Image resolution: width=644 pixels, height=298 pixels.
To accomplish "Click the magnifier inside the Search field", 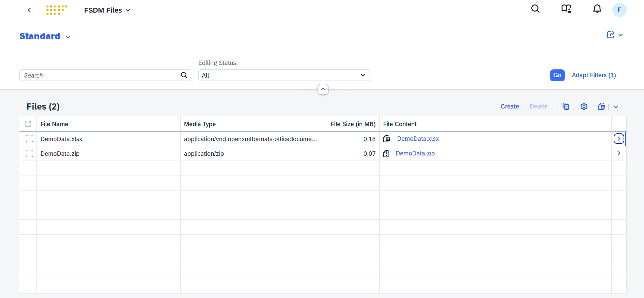I will pos(184,75).
